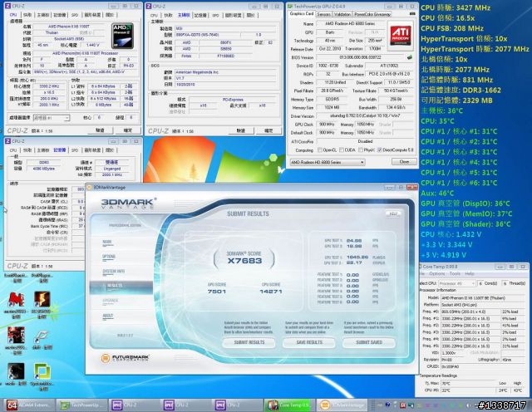Screen dimensions: 532x412
Task: Click the Close button in GPU-Z
Action: click(x=404, y=162)
